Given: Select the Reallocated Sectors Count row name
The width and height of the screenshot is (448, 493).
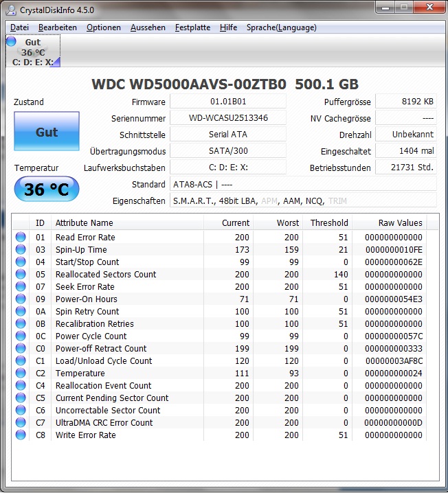Looking at the screenshot, I should [x=106, y=274].
